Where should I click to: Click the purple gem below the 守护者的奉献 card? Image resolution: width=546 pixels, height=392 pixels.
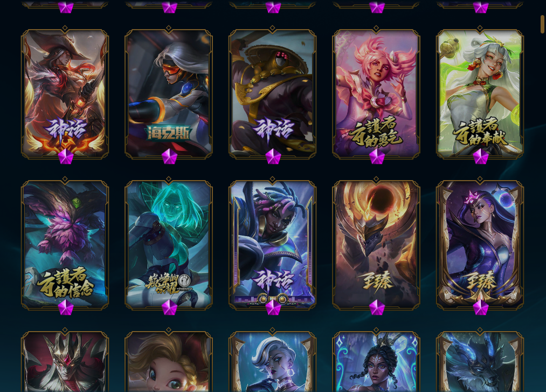pyautogui.click(x=480, y=156)
